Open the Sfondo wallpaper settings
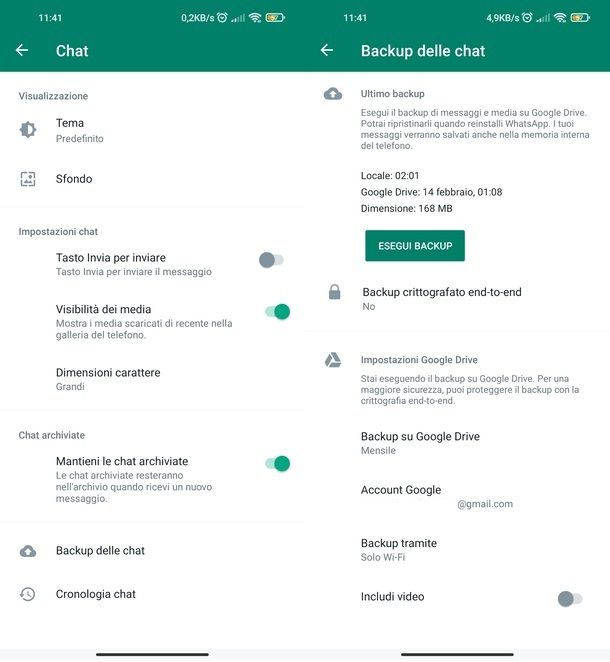 tap(152, 179)
